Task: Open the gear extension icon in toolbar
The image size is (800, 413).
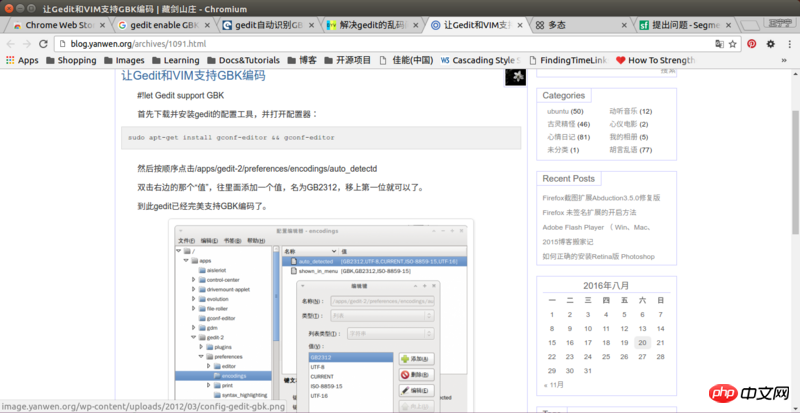Action: [x=770, y=44]
